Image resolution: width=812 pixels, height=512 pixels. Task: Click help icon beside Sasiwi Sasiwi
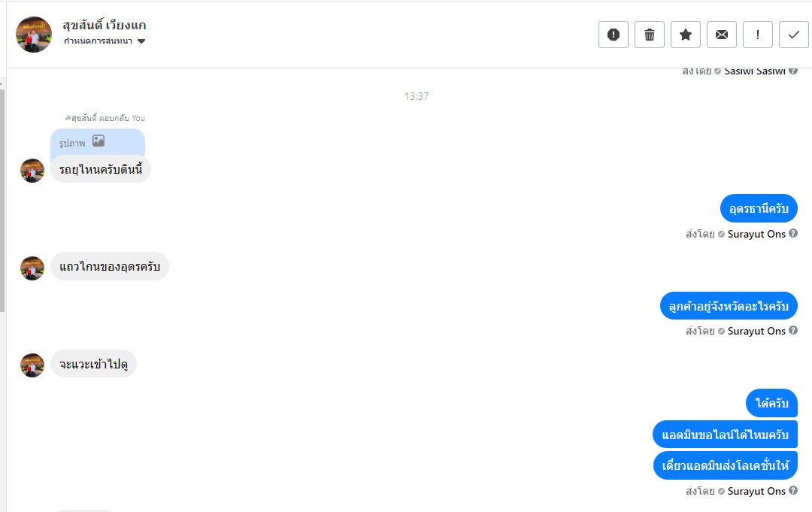pyautogui.click(x=793, y=71)
